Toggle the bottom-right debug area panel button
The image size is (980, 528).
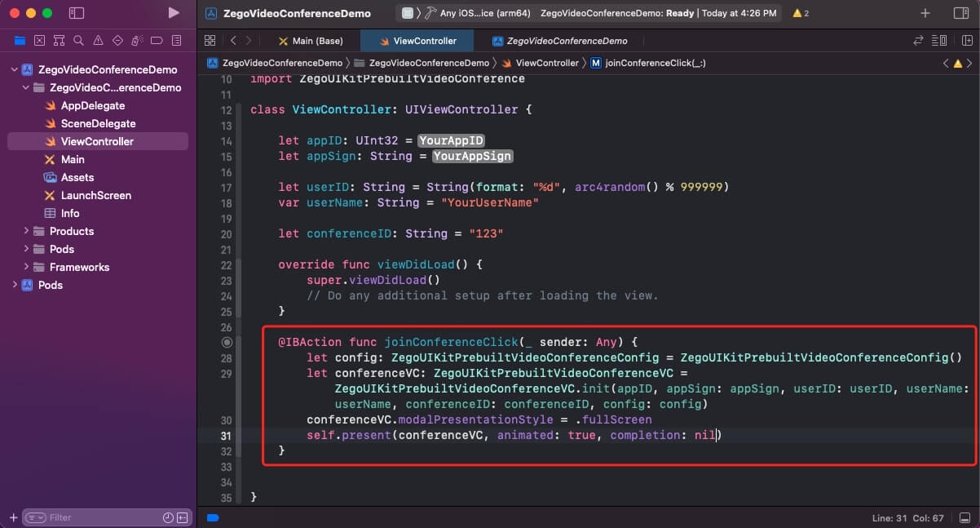pos(966,517)
